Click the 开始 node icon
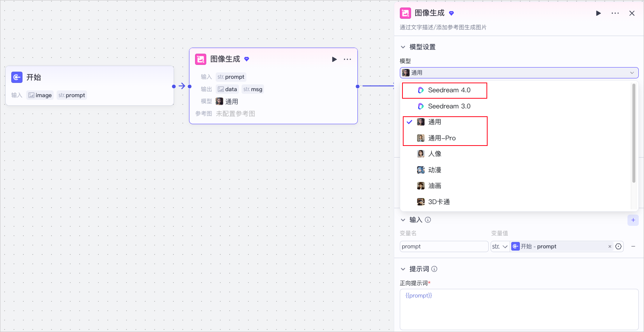 [17, 77]
